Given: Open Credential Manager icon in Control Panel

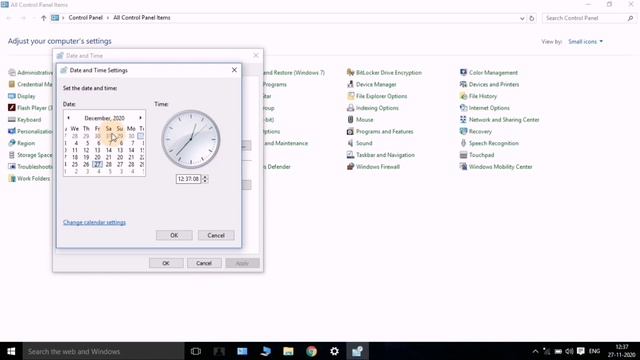Looking at the screenshot, I should click(12, 84).
